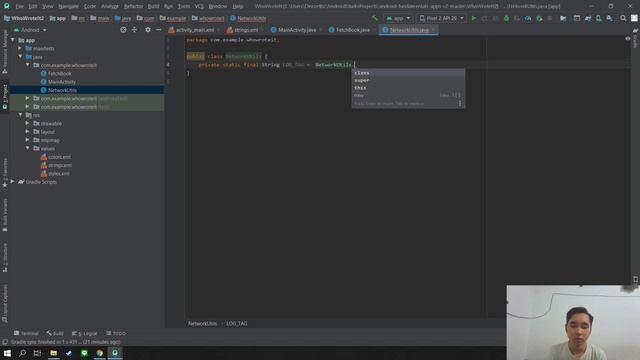Select 'class' in autocomplete popup
The image size is (640, 360).
(x=408, y=73)
